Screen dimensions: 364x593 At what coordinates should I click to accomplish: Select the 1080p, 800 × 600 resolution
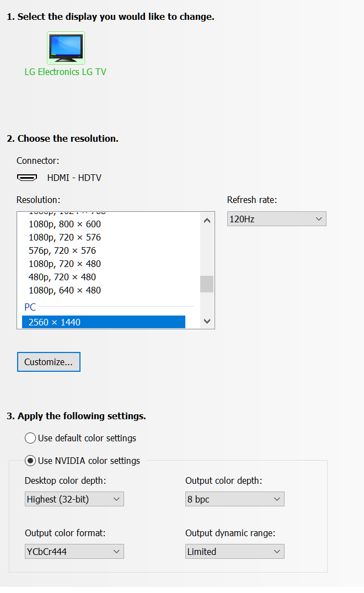pos(65,224)
